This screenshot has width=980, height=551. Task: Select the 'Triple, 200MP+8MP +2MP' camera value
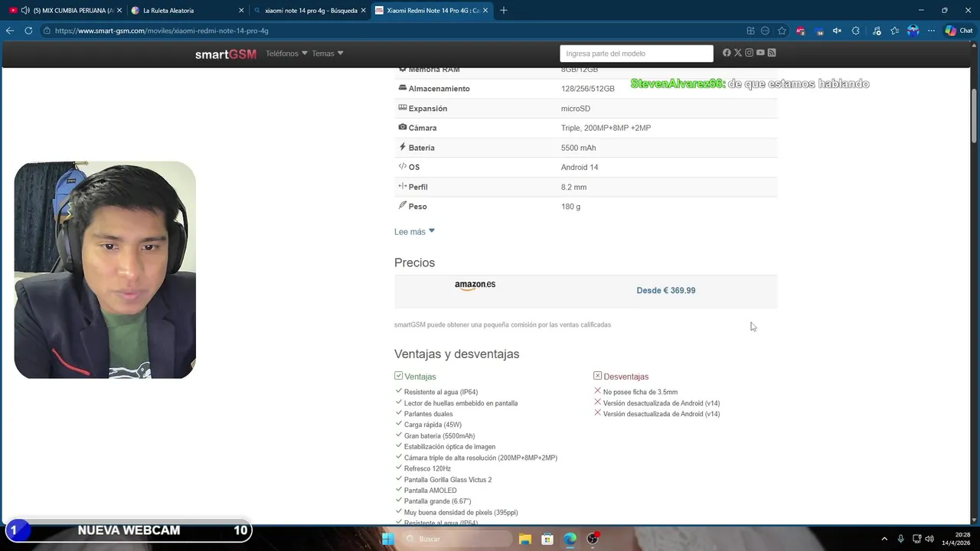coord(606,128)
